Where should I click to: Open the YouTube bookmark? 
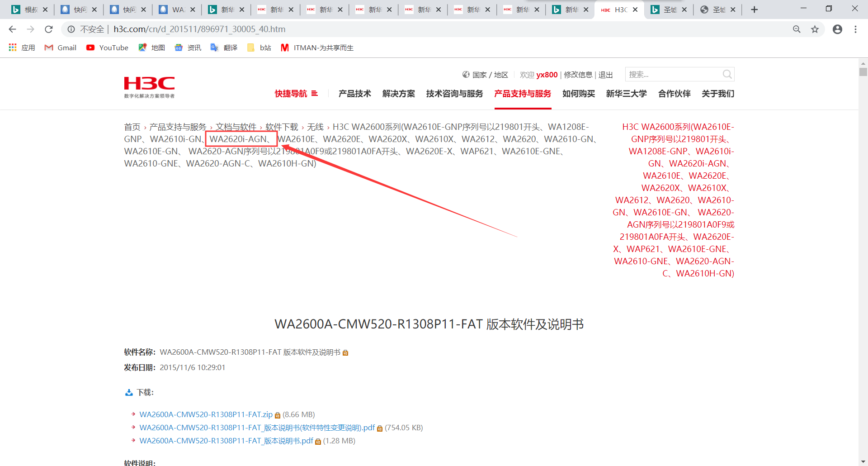click(x=107, y=48)
